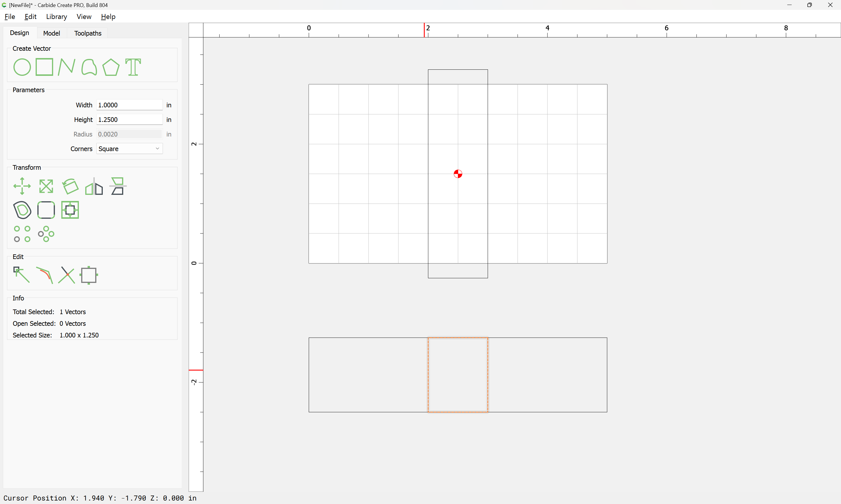Open the Linear Array tool
Viewport: 841px width, 504px height.
(x=22, y=234)
